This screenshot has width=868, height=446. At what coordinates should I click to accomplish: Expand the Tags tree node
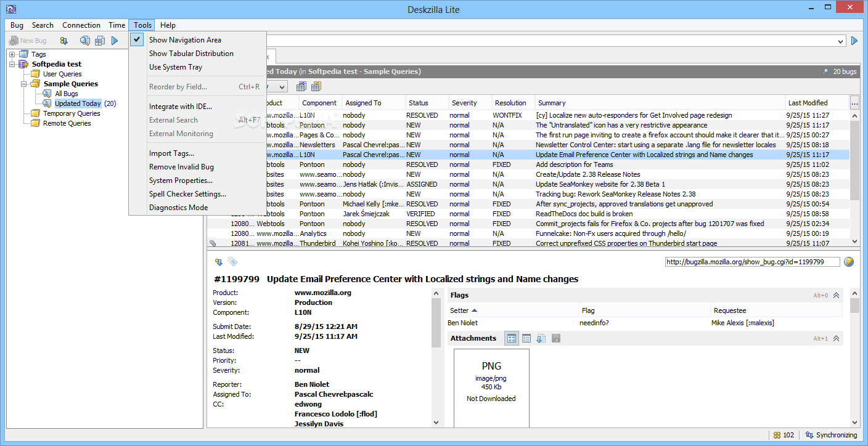pyautogui.click(x=12, y=54)
